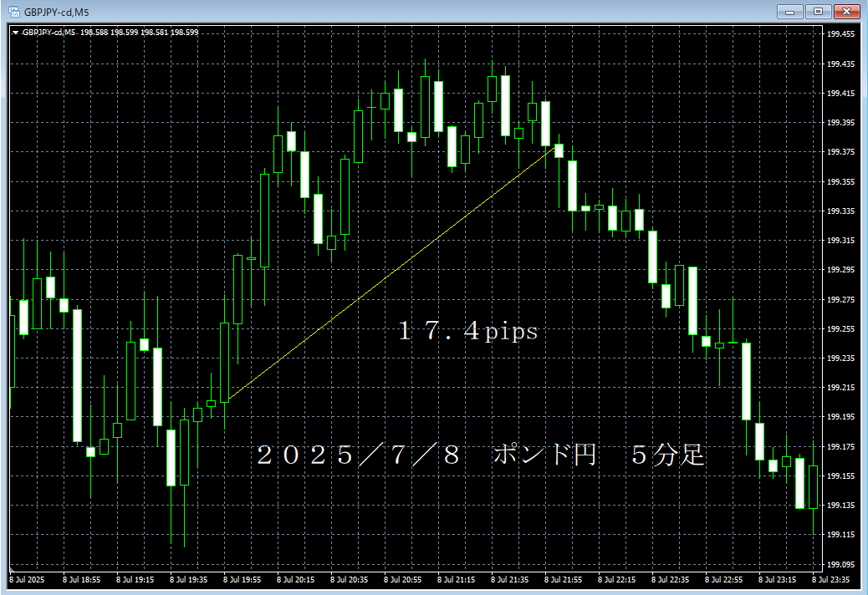Image resolution: width=868 pixels, height=595 pixels.
Task: Click price label 199.235 on price scale
Action: (x=841, y=359)
